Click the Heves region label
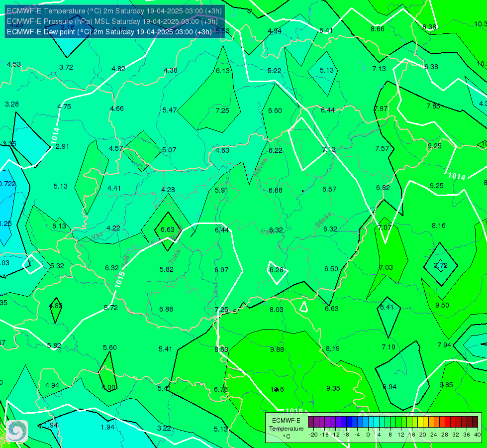Screen dimensions: 487x448 point(261,168)
